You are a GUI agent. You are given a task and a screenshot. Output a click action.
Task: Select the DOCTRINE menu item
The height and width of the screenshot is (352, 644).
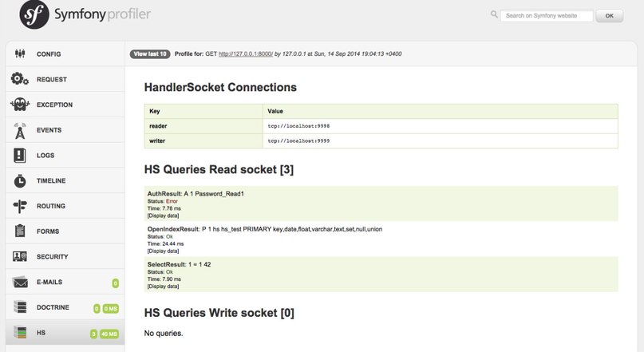65,307
